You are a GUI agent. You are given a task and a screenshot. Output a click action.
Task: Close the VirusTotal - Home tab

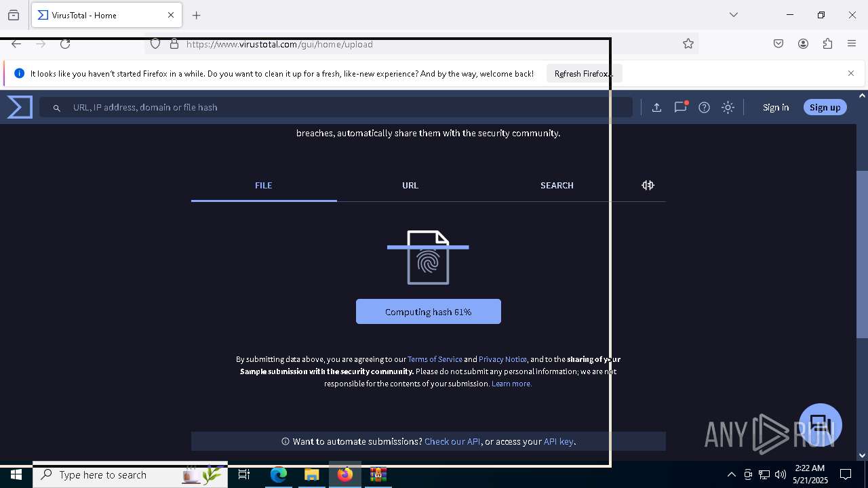click(171, 15)
